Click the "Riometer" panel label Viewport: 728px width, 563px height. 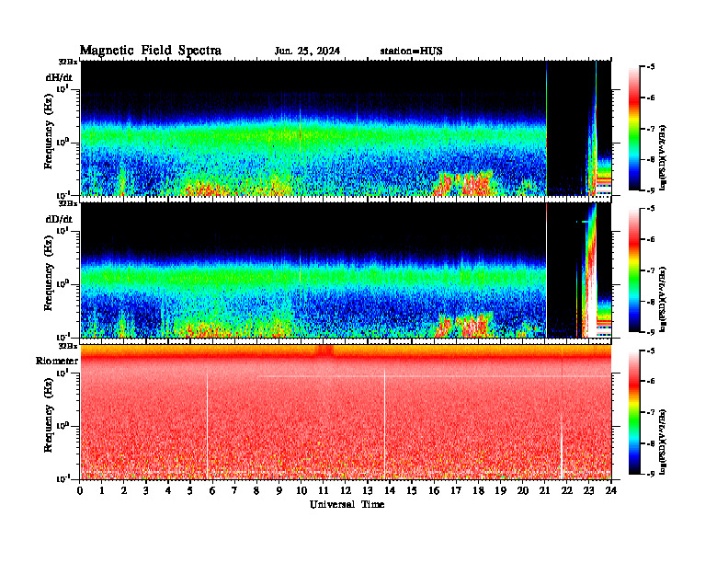coord(57,361)
